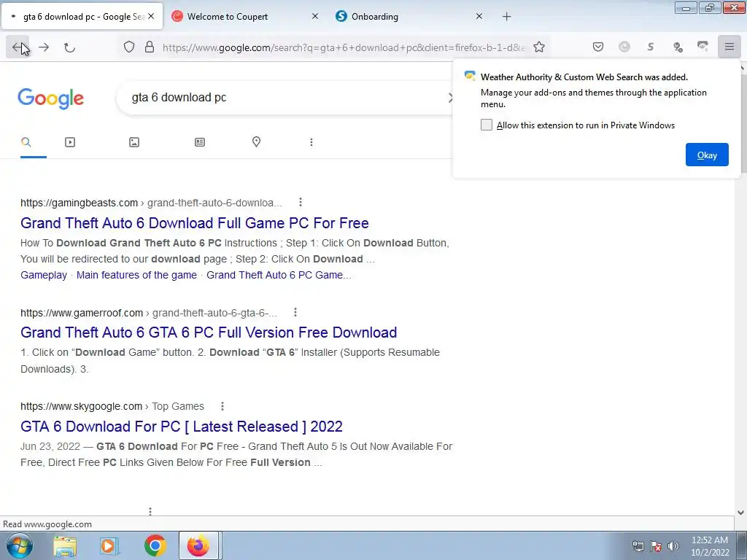
Task: Open the tracking protection shield icon
Action: (129, 47)
